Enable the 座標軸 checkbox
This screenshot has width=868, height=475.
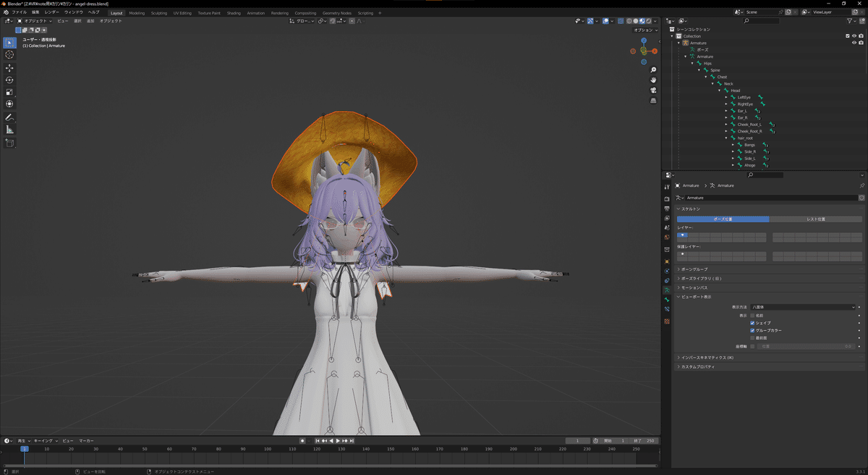(752, 346)
